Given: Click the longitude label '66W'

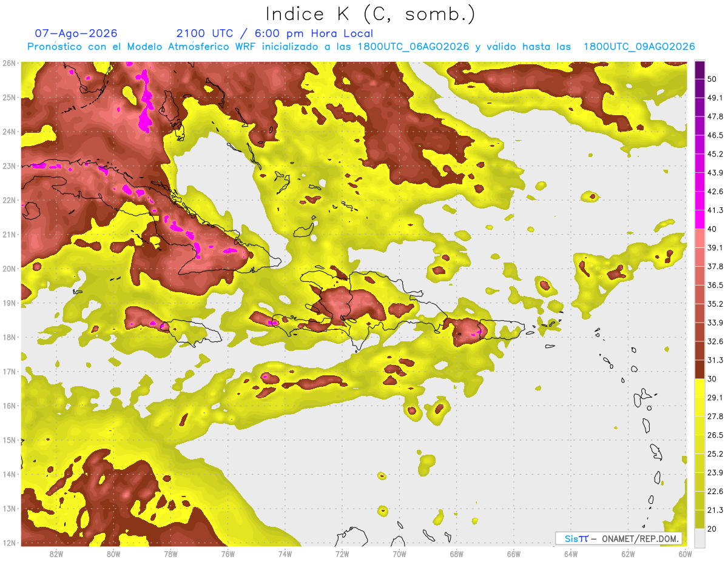Looking at the screenshot, I should point(514,554).
